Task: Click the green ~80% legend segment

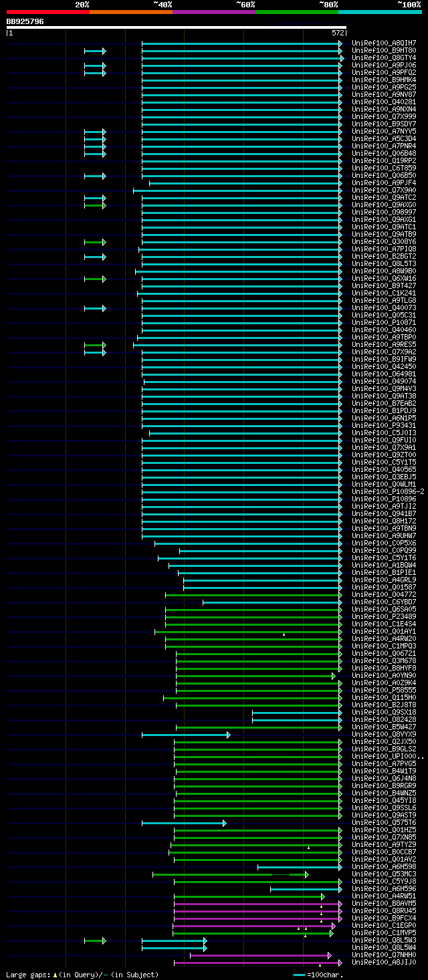Action: (297, 11)
